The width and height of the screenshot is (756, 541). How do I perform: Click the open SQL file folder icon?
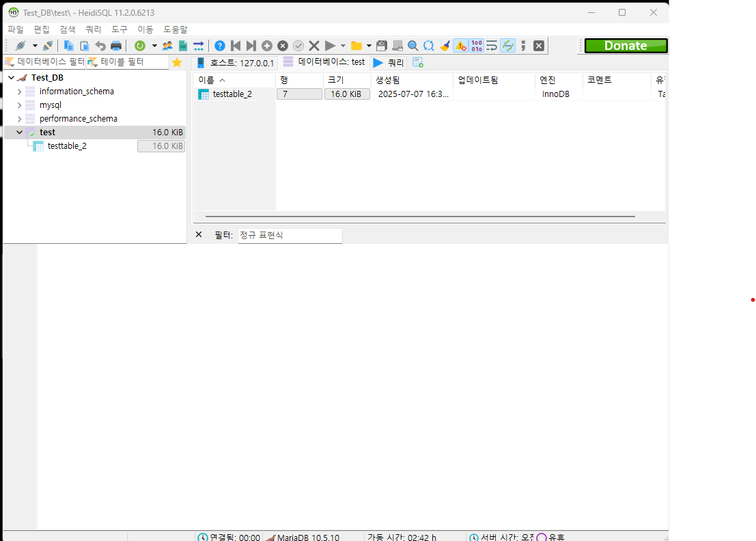click(x=356, y=46)
